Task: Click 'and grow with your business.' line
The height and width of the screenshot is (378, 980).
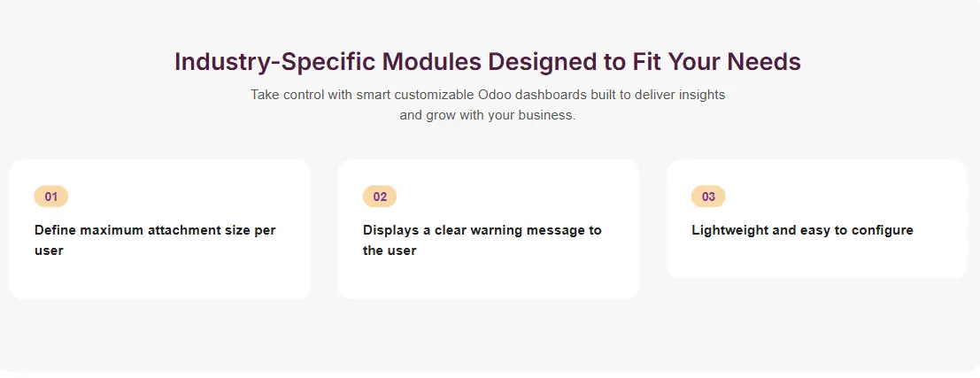Action: pos(488,115)
